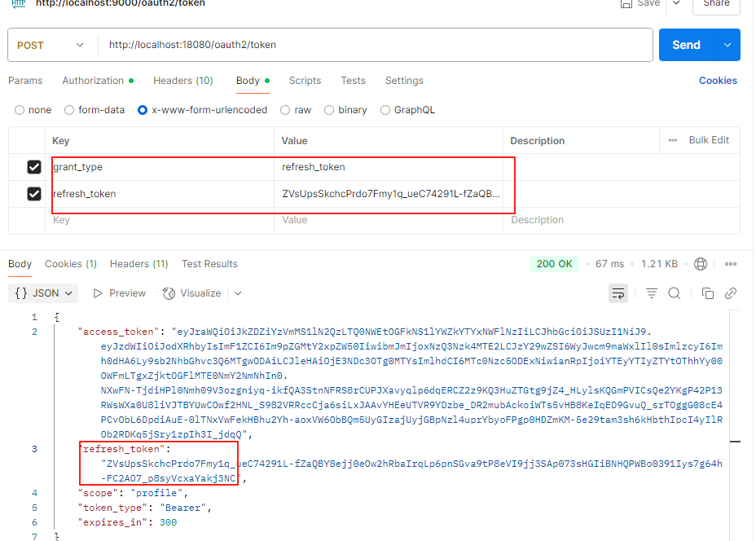Open the Authorization request tab
The height and width of the screenshot is (541, 756).
pos(92,81)
